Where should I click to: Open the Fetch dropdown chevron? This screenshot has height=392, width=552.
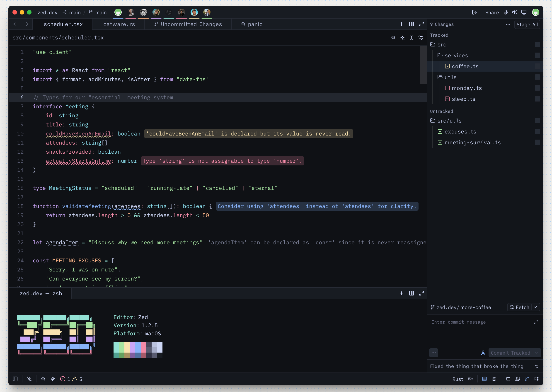535,307
